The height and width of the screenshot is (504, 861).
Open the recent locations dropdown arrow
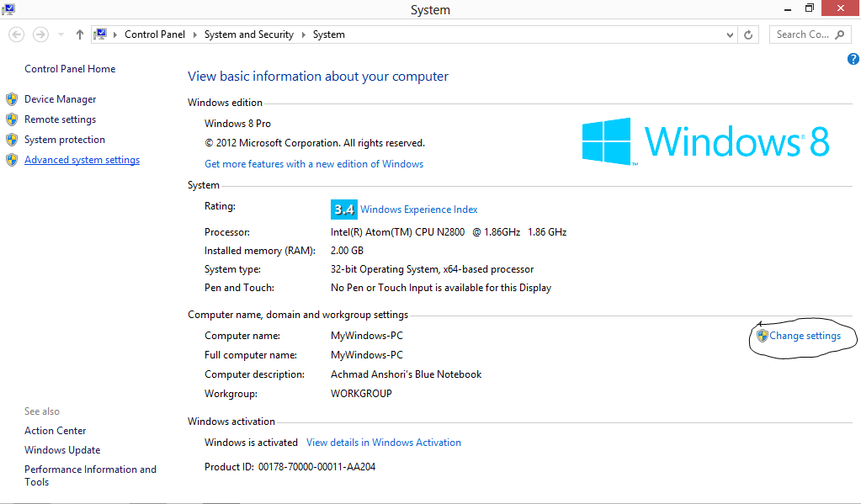pos(61,34)
